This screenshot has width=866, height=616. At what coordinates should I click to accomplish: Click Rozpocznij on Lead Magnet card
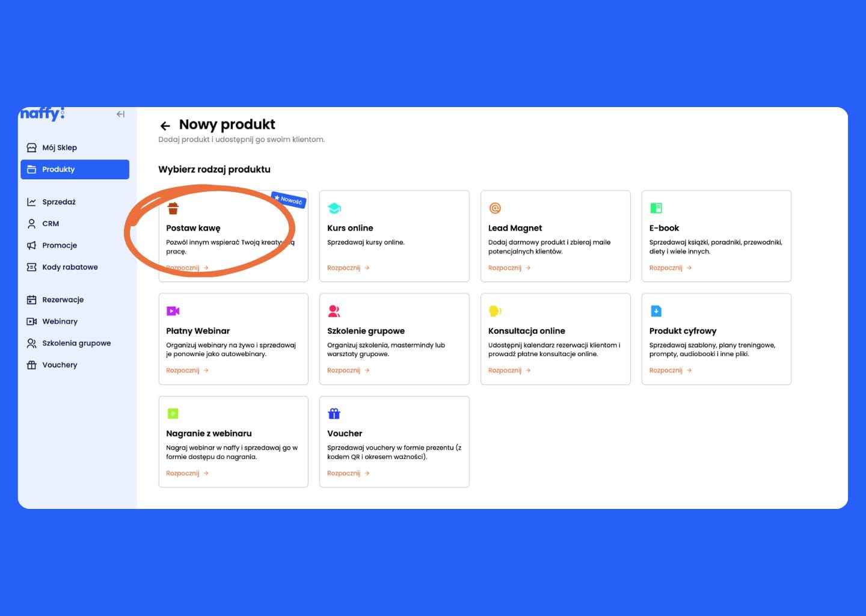tap(509, 268)
